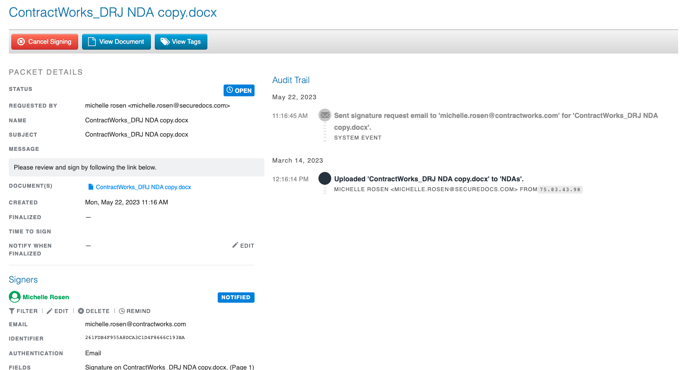Screen dimensions: 688x370
Task: Click the authentication value Email
Action: [x=93, y=353]
